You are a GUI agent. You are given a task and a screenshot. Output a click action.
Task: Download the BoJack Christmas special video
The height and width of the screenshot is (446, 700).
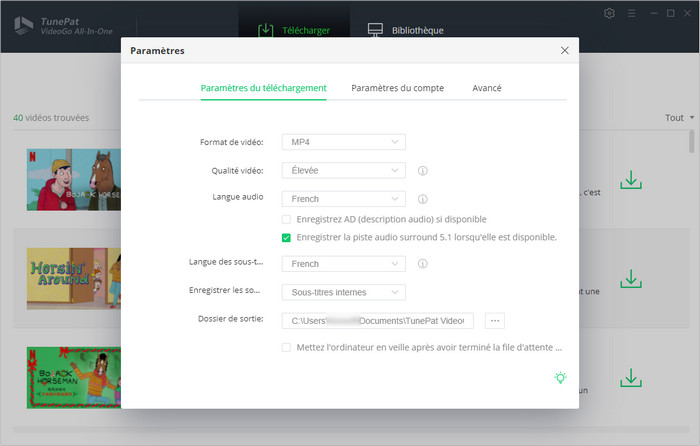coord(631,378)
